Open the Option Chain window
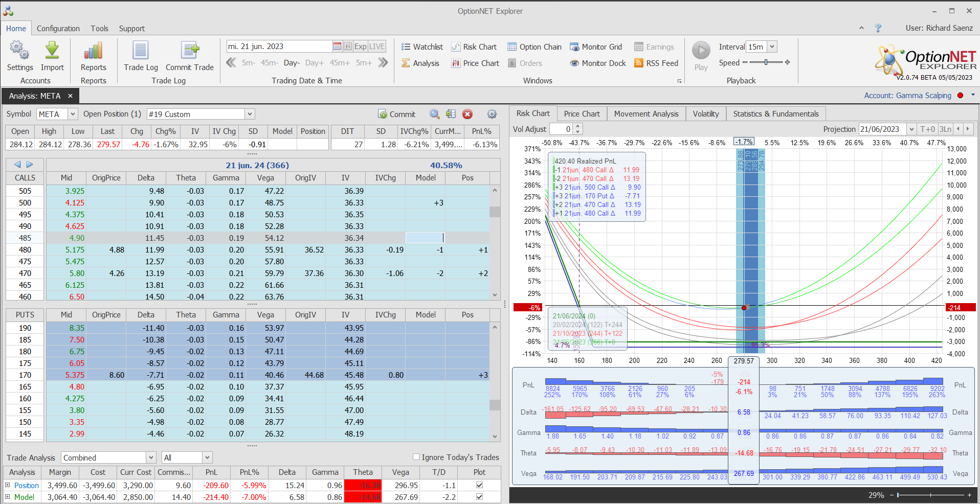Viewport: 980px width, 504px height. (534, 47)
